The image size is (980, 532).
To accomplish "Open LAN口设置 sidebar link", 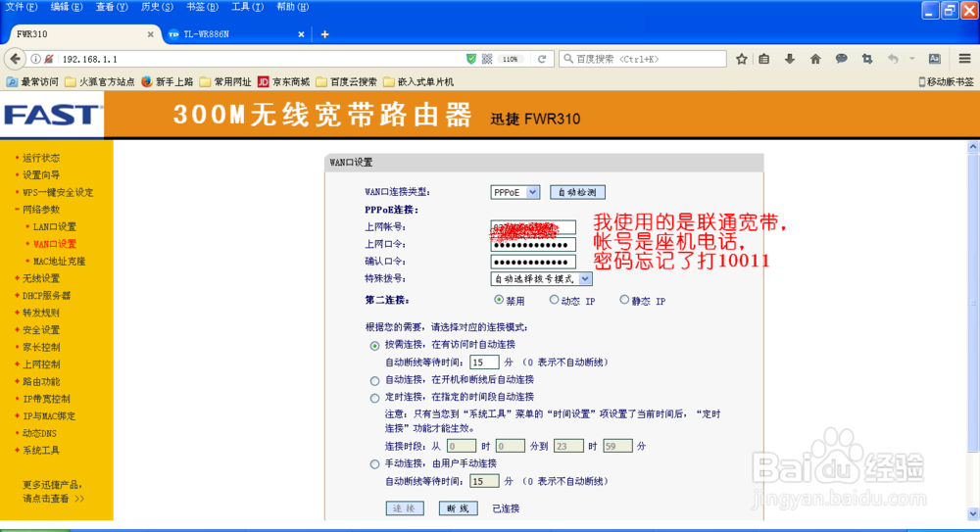I will click(54, 227).
